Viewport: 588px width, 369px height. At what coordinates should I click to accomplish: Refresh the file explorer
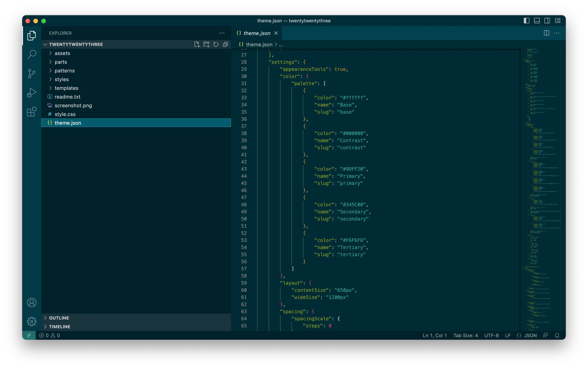(x=216, y=44)
